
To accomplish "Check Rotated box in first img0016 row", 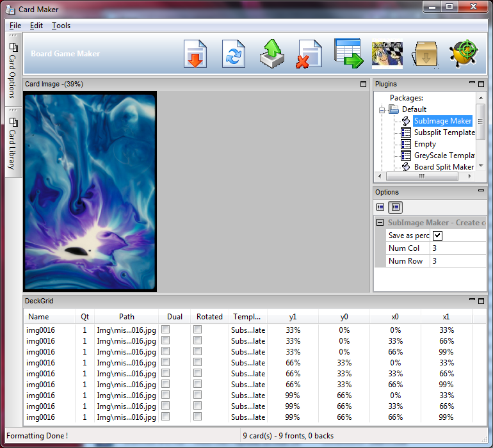I will point(197,330).
